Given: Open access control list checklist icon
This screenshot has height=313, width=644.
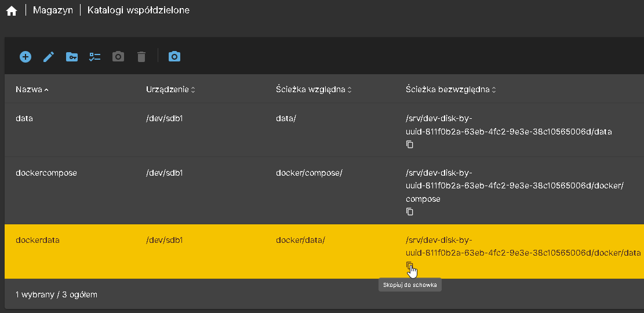Looking at the screenshot, I should tap(95, 56).
